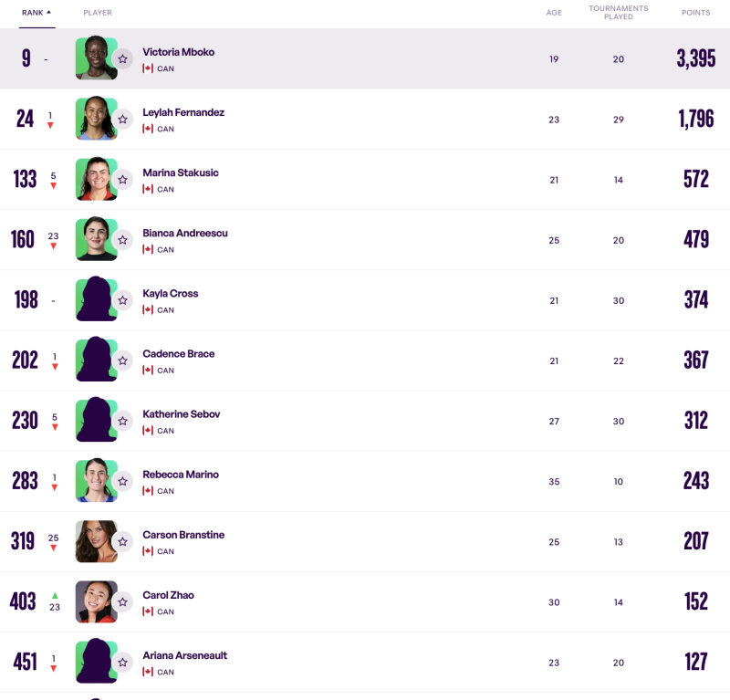This screenshot has width=730, height=700.
Task: Star Marina Stakusic as favorite
Action: pos(122,179)
